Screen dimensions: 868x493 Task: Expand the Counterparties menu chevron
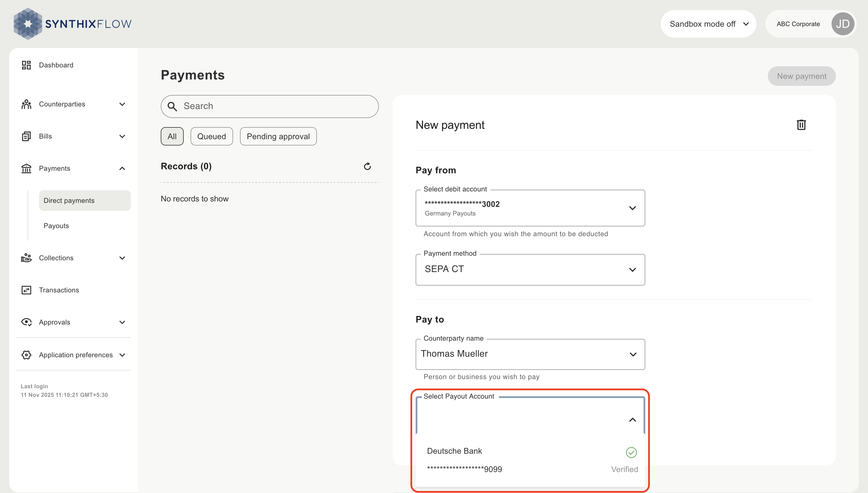pyautogui.click(x=122, y=104)
